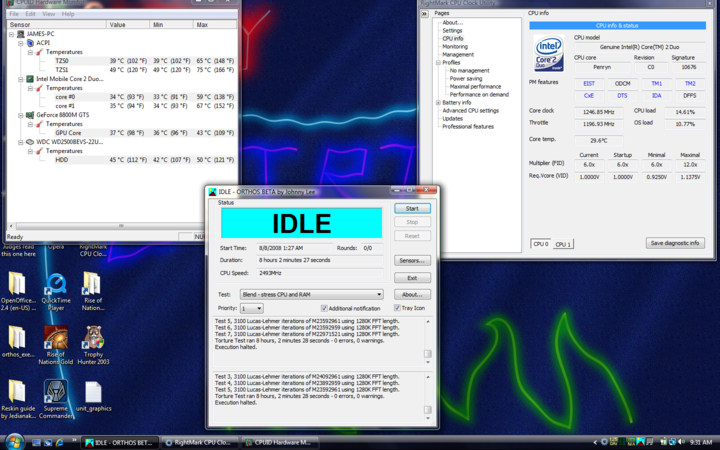Viewport: 720px width, 450px height.
Task: Click Show Desktop quick launch icon
Action: coord(36,443)
